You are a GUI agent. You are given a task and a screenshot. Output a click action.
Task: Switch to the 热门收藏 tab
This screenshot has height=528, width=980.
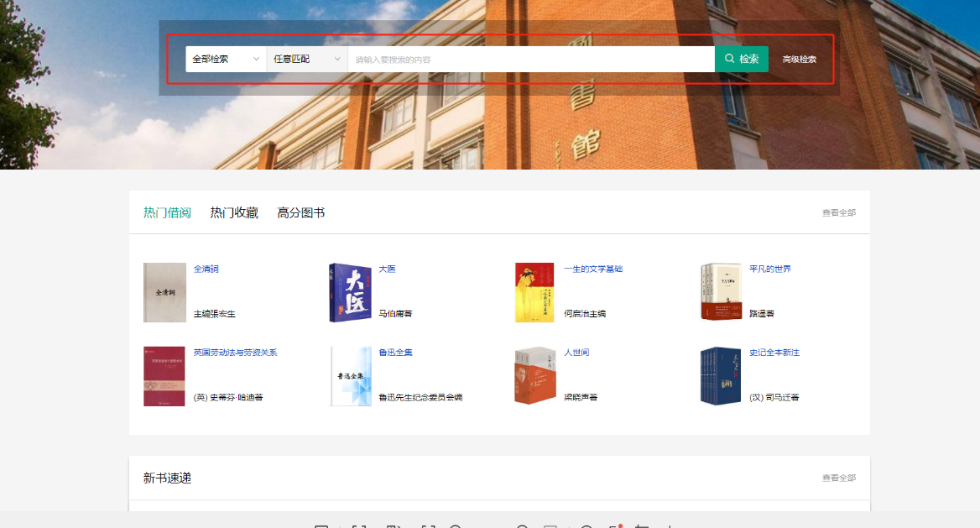[x=234, y=213]
